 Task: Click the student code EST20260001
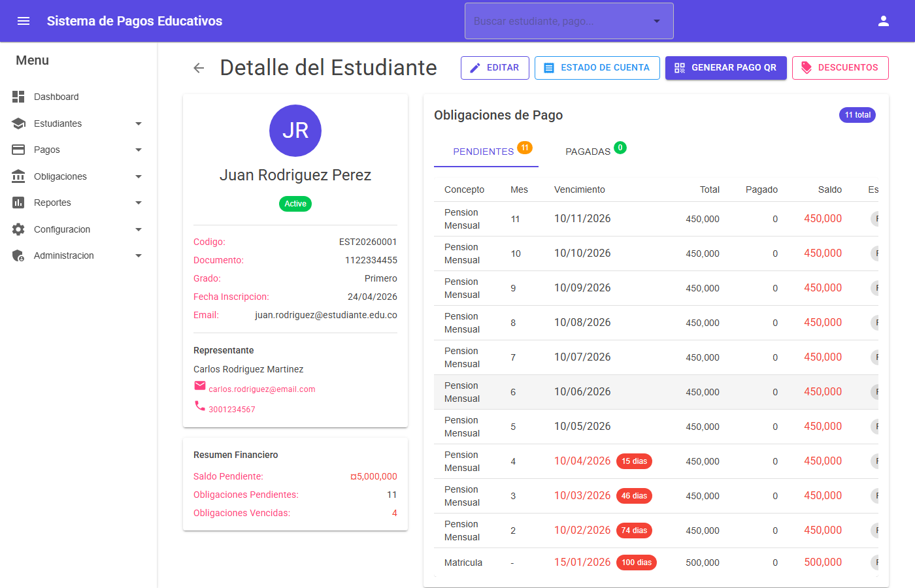point(368,242)
